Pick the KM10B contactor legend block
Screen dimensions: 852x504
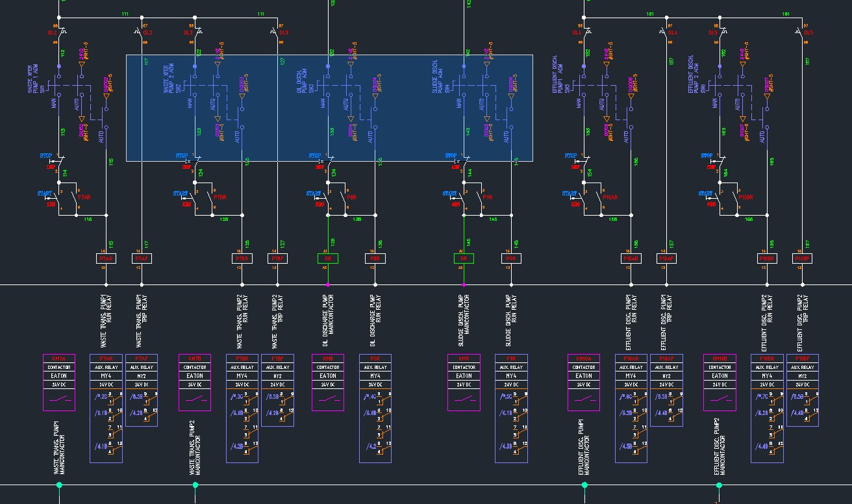(720, 383)
